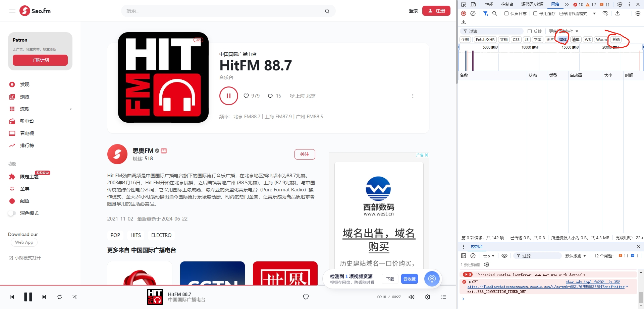Toggle the CSS type filter

516,40
